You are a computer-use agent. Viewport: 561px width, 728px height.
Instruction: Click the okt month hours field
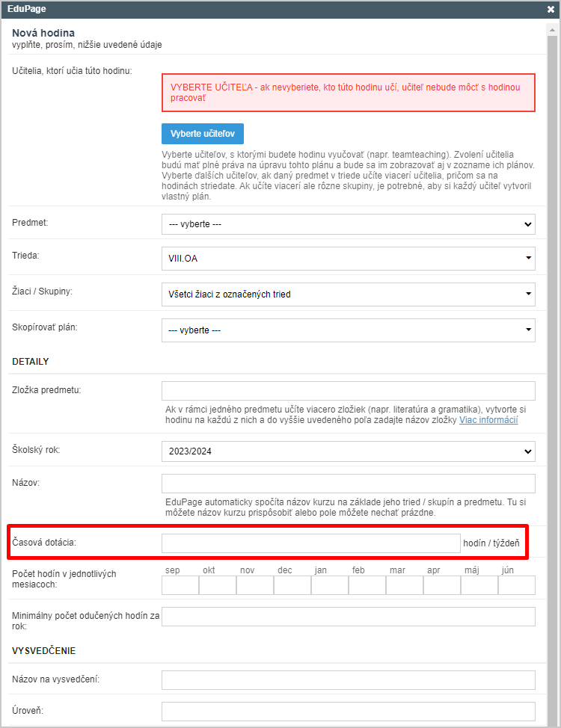218,585
